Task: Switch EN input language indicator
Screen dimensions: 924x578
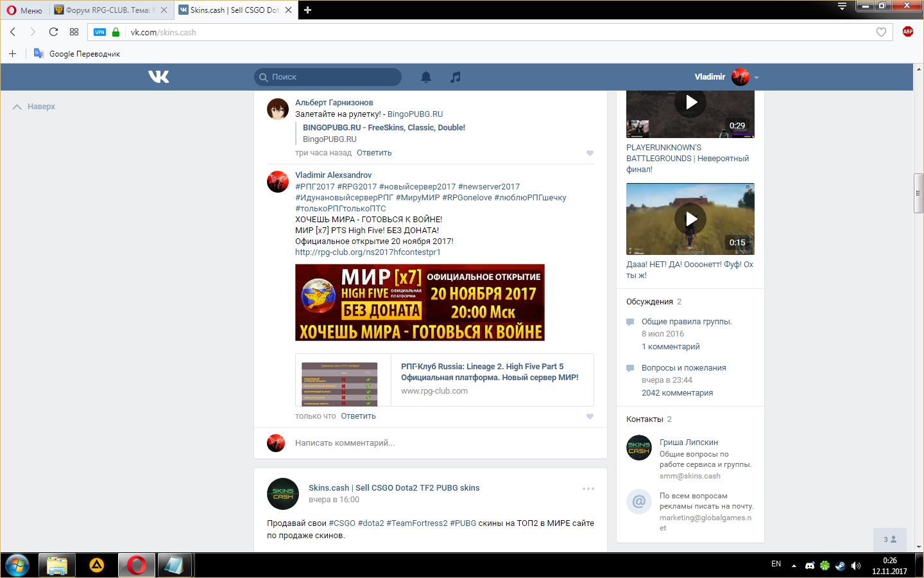Action: pyautogui.click(x=776, y=564)
